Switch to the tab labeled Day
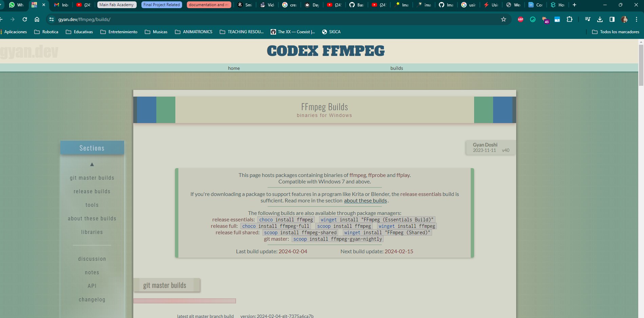 [x=312, y=5]
